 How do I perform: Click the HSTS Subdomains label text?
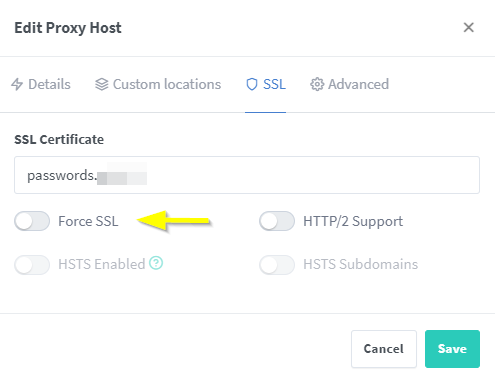click(361, 264)
